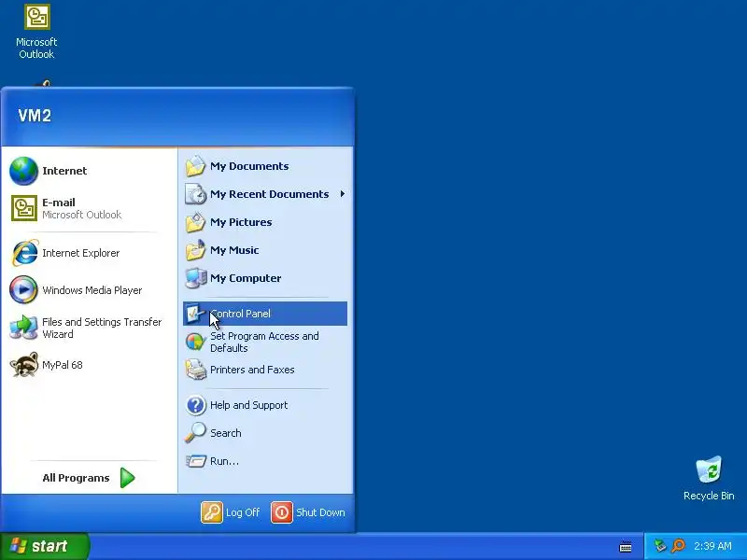Click the Log Off key icon
This screenshot has width=747, height=560.
point(212,512)
